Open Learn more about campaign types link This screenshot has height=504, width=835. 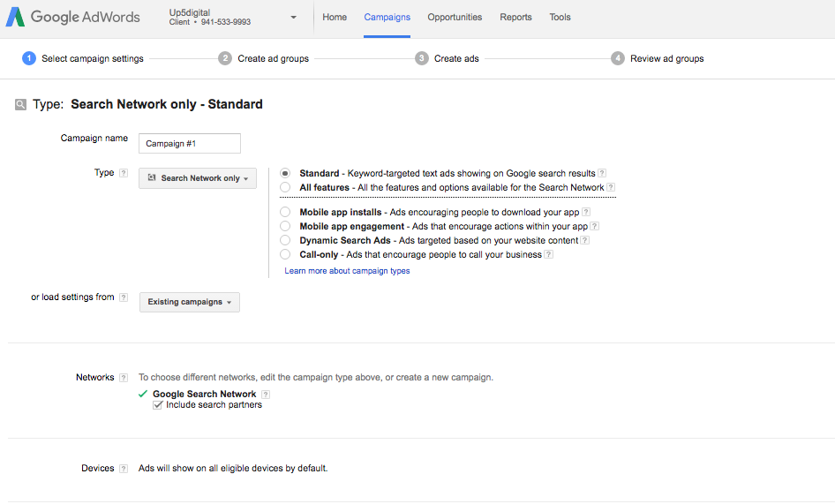pyautogui.click(x=347, y=271)
